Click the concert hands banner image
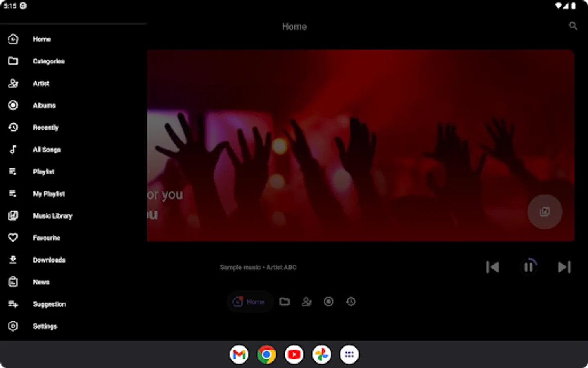The height and width of the screenshot is (368, 588). (x=361, y=146)
